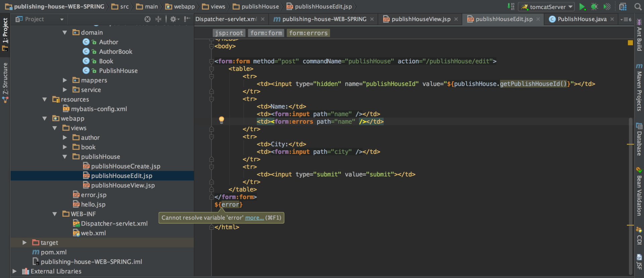Close the publishHouseEdit.jsp tab

point(538,19)
